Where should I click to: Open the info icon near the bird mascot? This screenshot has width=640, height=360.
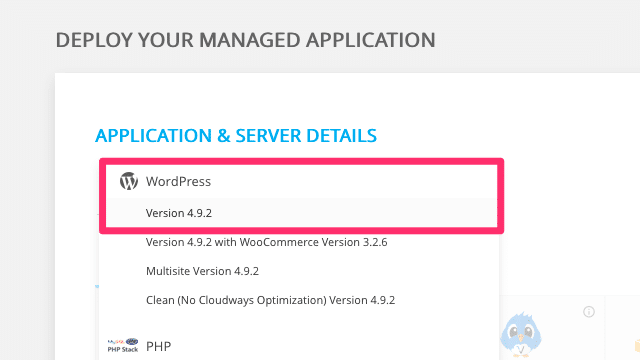[589, 312]
